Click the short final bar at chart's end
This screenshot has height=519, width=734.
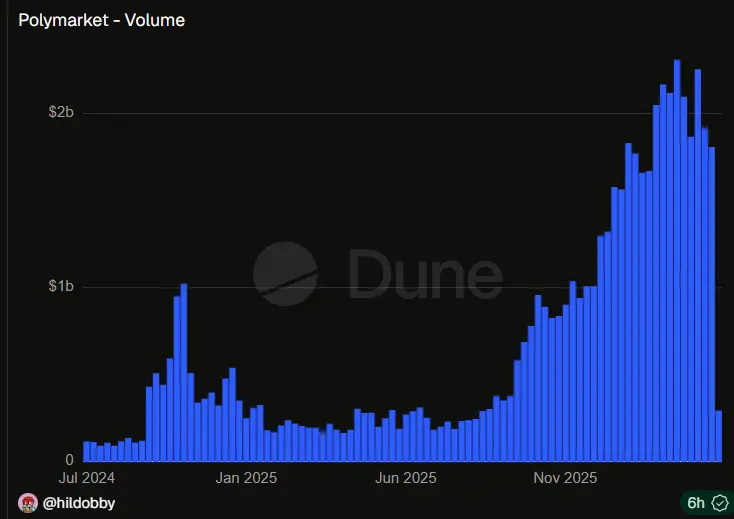pyautogui.click(x=719, y=436)
